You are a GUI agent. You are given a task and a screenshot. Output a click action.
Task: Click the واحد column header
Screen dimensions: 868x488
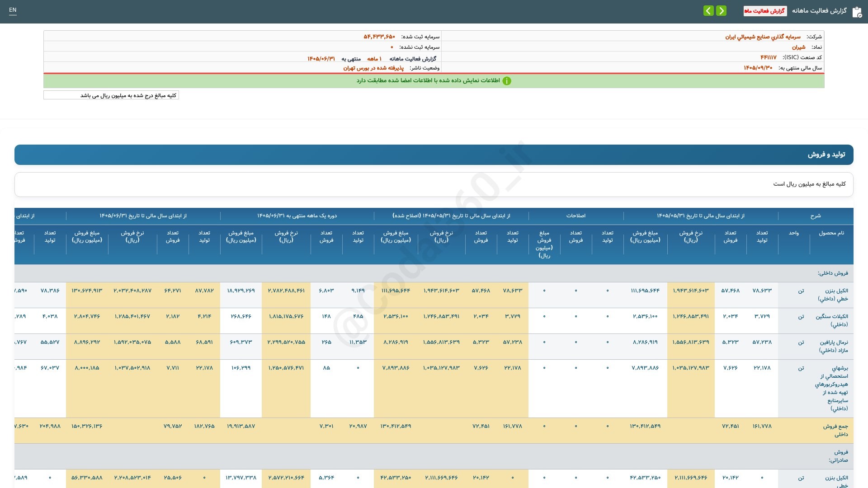[793, 233]
